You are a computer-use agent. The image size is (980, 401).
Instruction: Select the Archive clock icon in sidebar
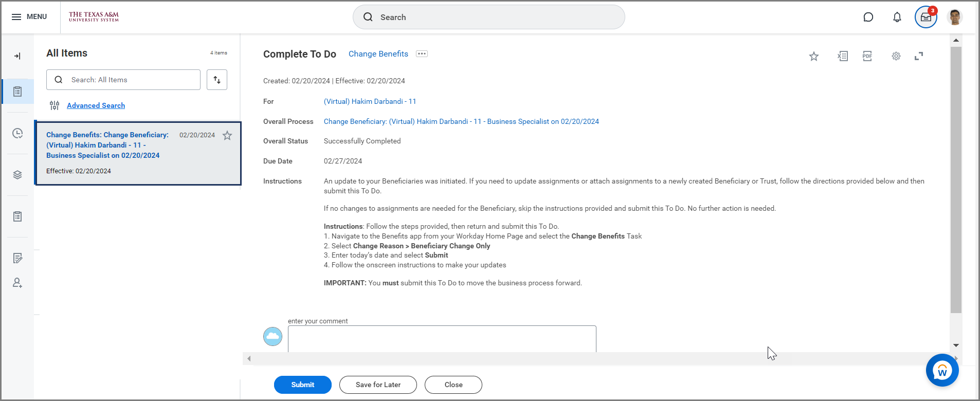click(17, 133)
